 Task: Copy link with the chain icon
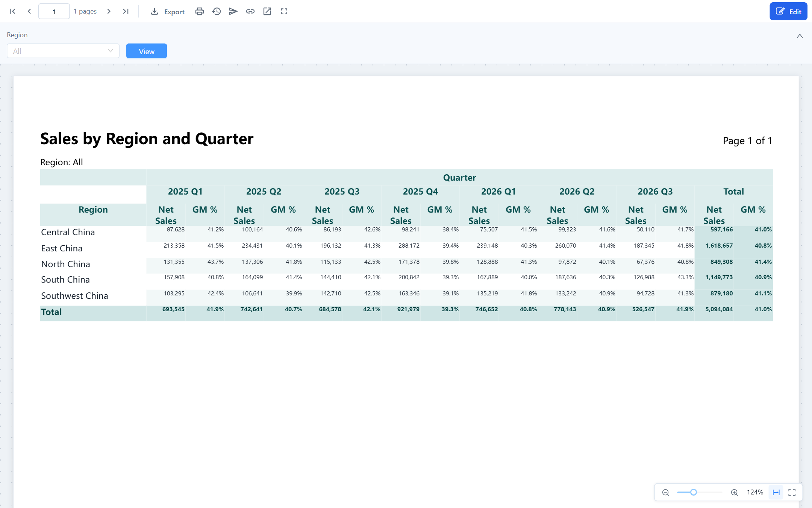tap(250, 11)
